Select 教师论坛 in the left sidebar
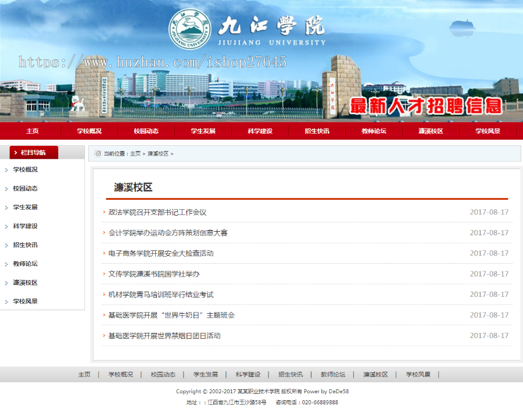 click(26, 264)
